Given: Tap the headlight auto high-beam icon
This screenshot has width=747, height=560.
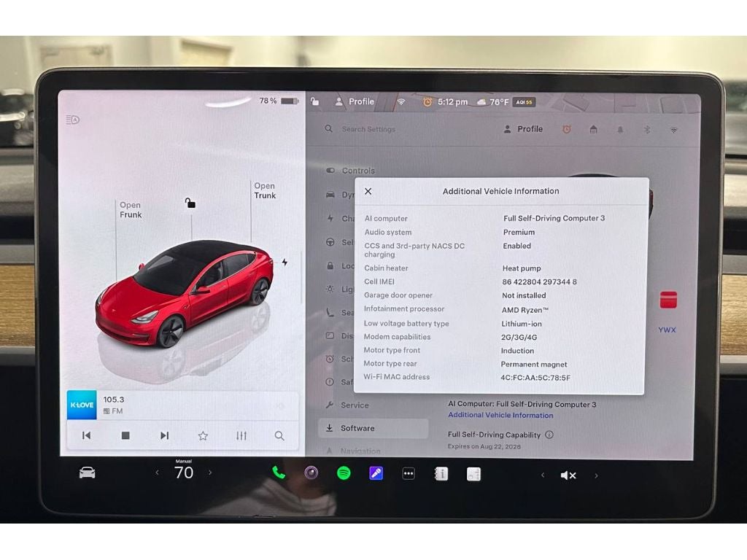Looking at the screenshot, I should click(72, 120).
